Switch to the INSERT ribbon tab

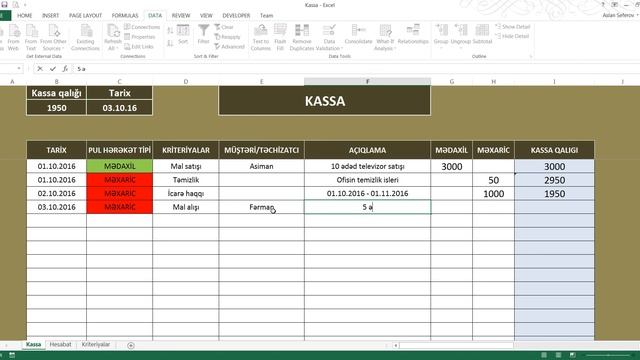pos(51,16)
